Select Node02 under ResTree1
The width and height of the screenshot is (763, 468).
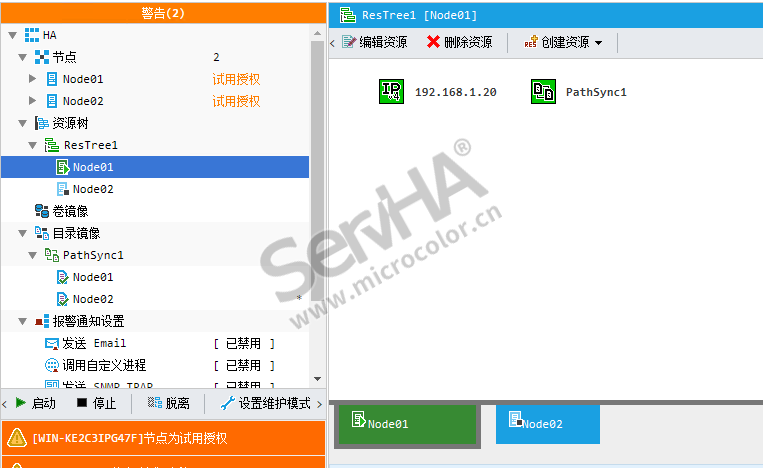pos(92,189)
